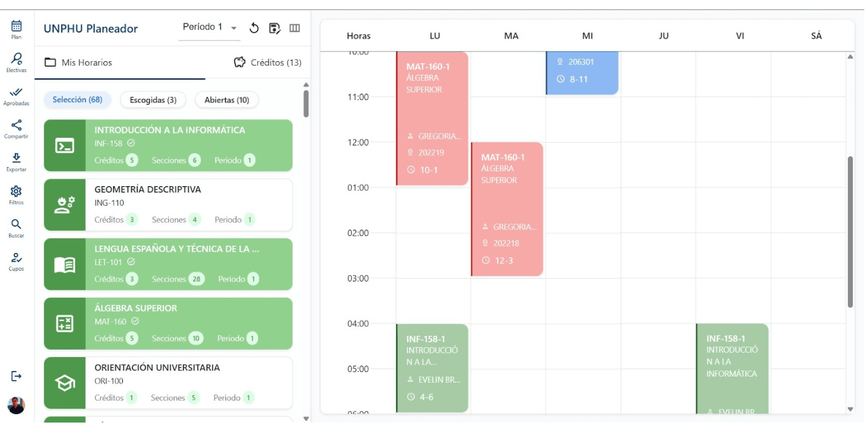
Task: Click the Secciones 10 badge
Action: [x=196, y=339]
